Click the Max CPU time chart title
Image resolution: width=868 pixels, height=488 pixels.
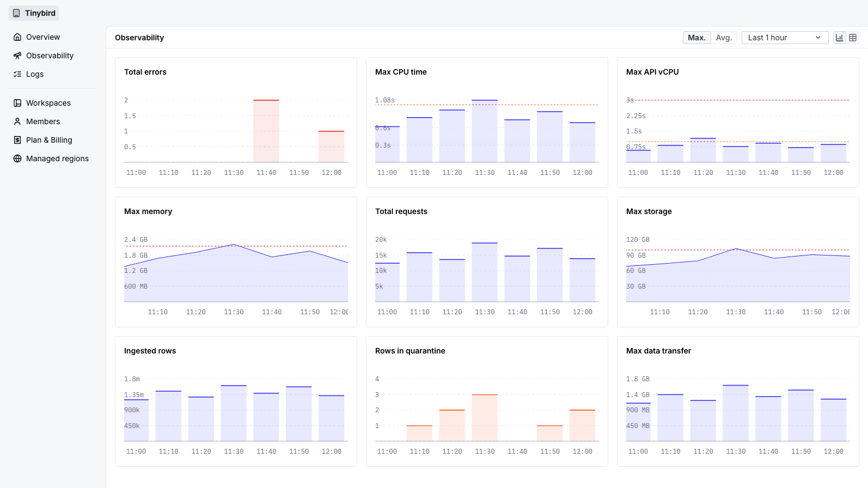401,72
